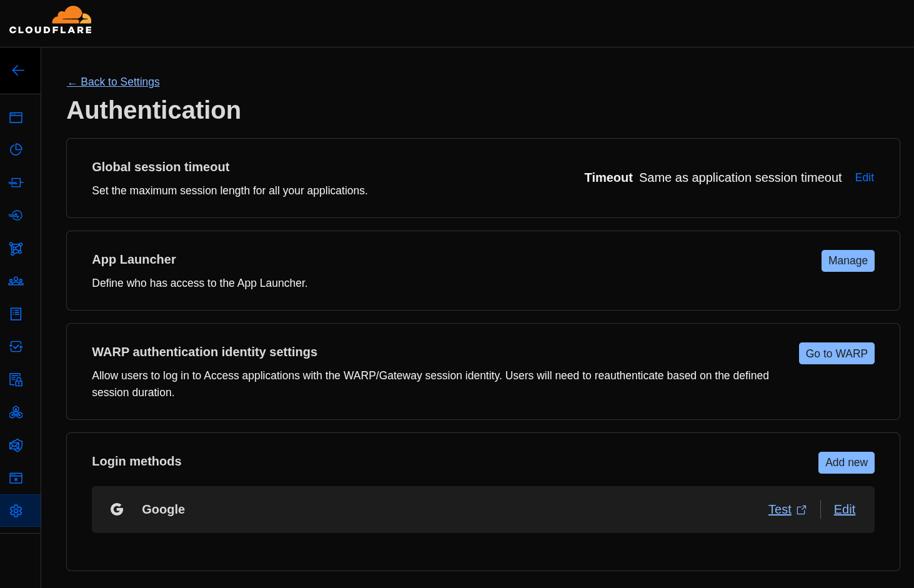Edit the Global session timeout

(x=864, y=177)
